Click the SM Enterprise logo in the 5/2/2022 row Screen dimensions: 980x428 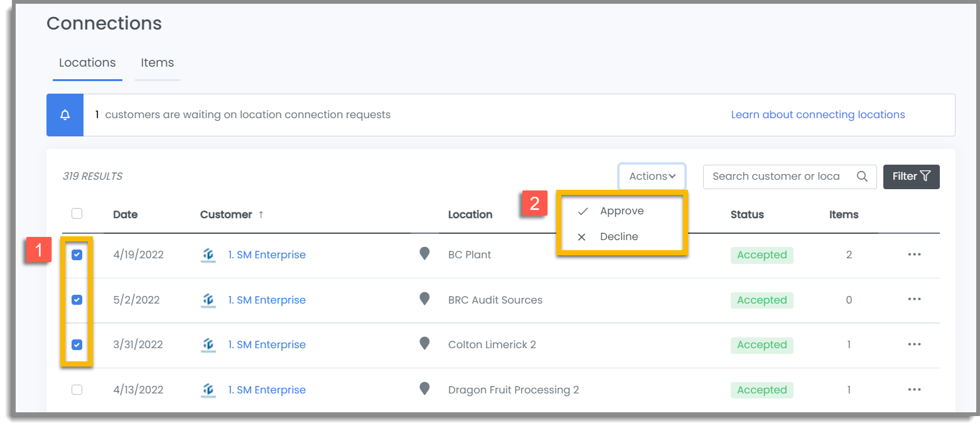coord(208,300)
